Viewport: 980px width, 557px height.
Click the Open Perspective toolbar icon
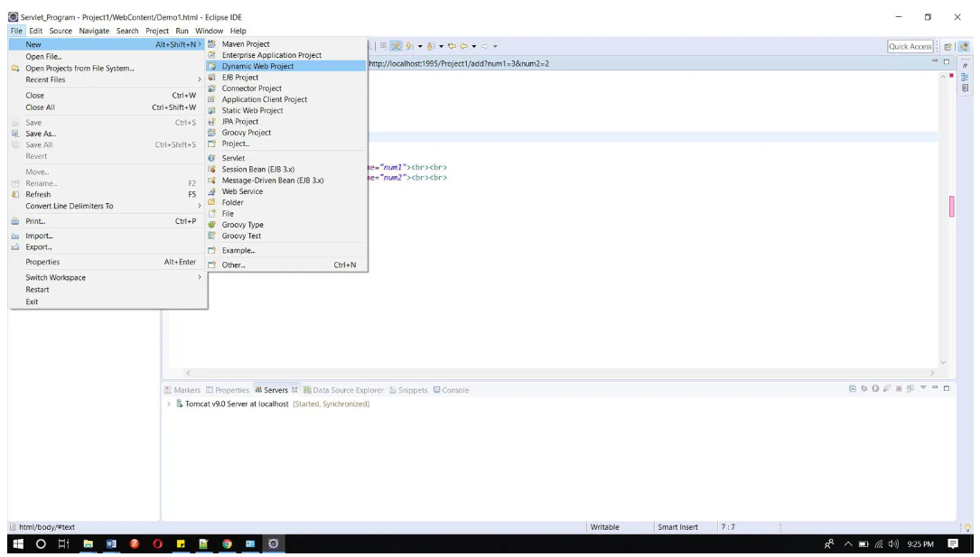click(x=948, y=46)
